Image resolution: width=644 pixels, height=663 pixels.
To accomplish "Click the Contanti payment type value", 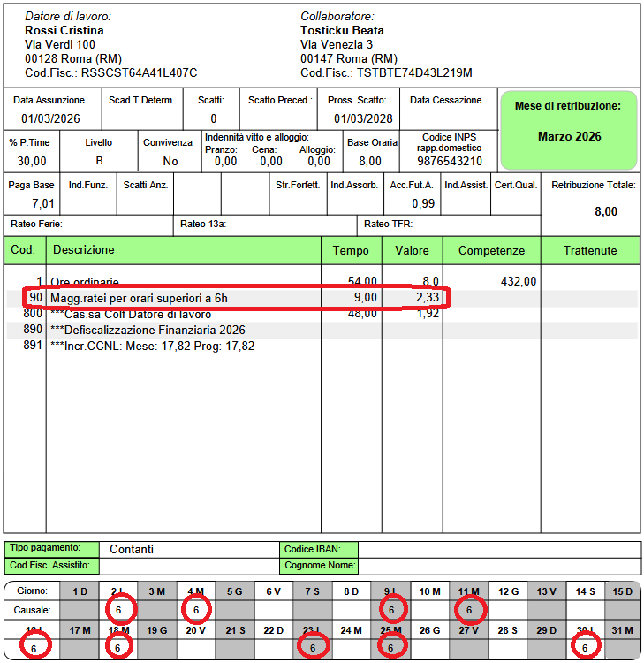I will coord(132,549).
